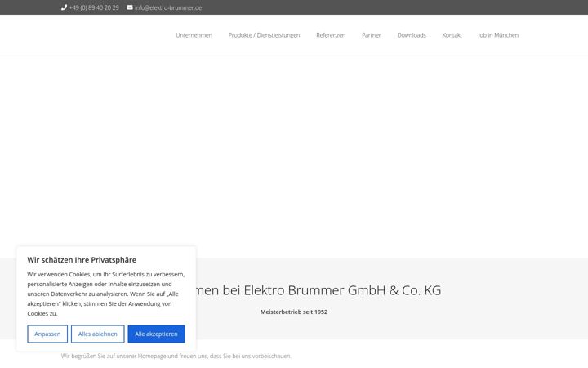Click the heading Wir schätzen Ihre Privatsphäre

click(x=82, y=260)
